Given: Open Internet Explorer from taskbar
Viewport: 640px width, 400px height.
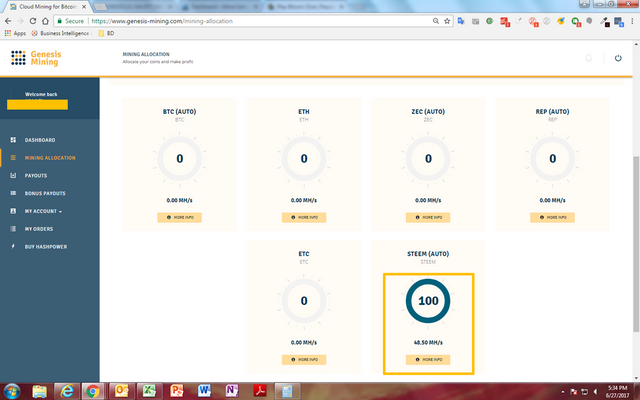Looking at the screenshot, I should coord(67,391).
